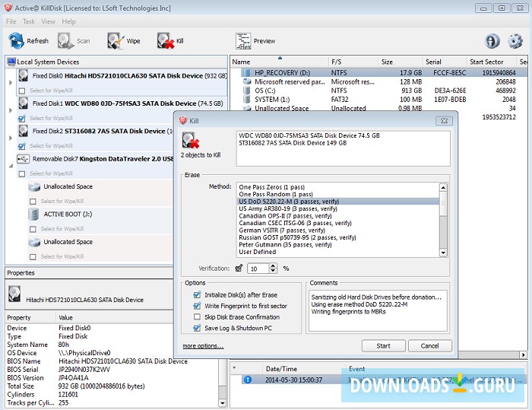The image size is (532, 410).
Task: Select the Kingston DataTraveler USB drive icon
Action: click(22, 159)
